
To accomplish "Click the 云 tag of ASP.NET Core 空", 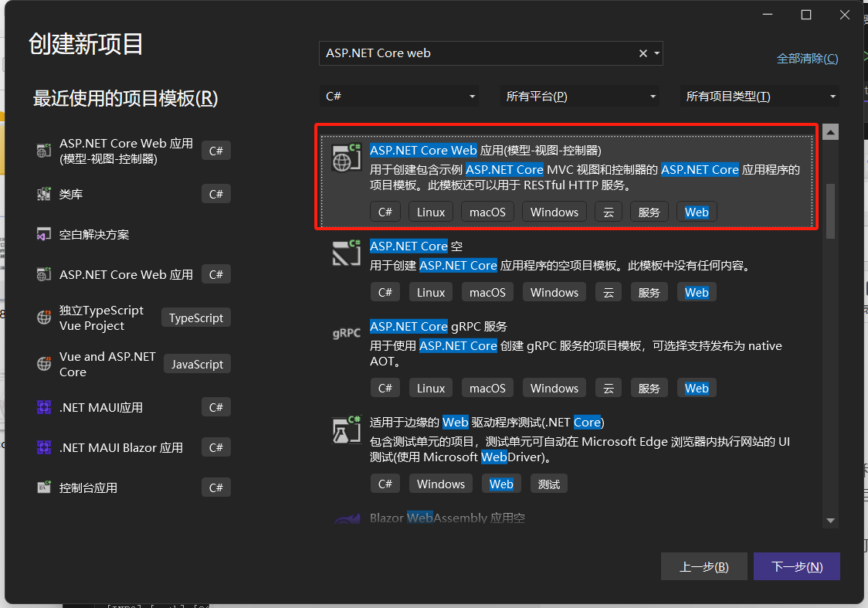I will (609, 292).
